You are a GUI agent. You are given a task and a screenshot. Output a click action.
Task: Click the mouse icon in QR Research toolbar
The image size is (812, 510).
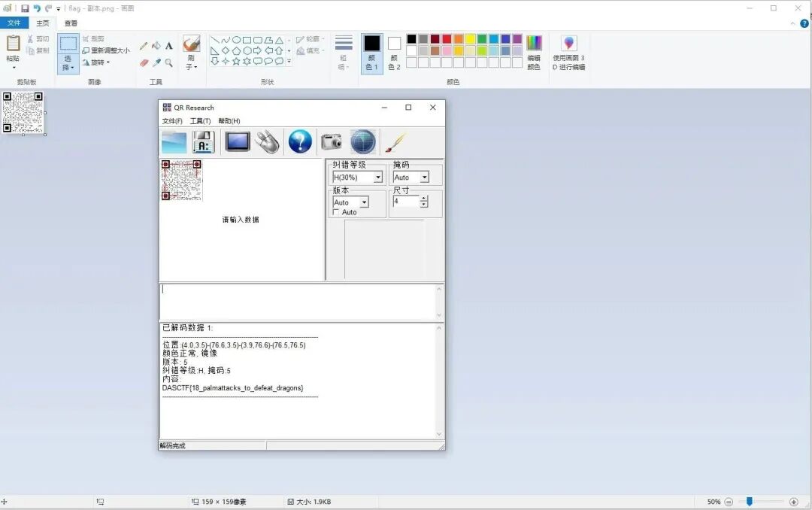point(267,142)
